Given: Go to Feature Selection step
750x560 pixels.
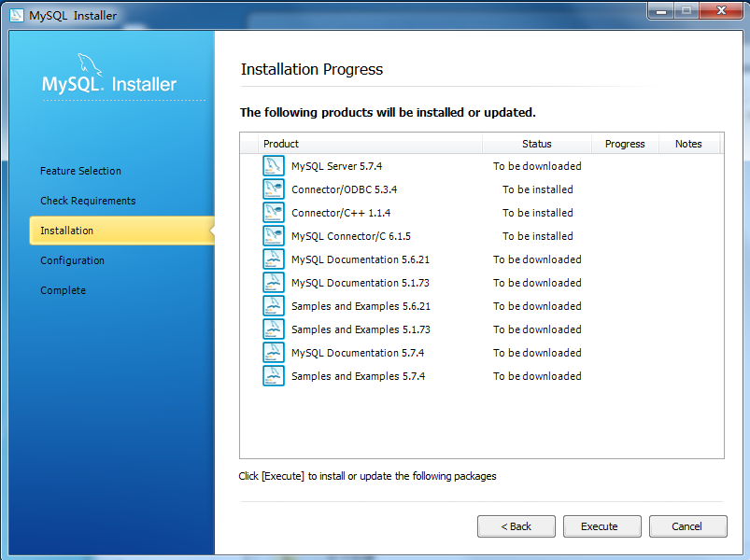Looking at the screenshot, I should click(80, 171).
